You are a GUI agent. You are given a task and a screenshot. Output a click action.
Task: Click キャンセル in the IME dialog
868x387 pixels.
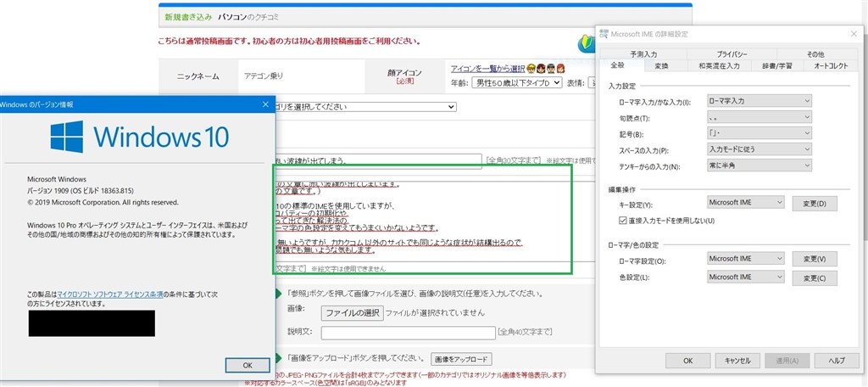pyautogui.click(x=737, y=361)
